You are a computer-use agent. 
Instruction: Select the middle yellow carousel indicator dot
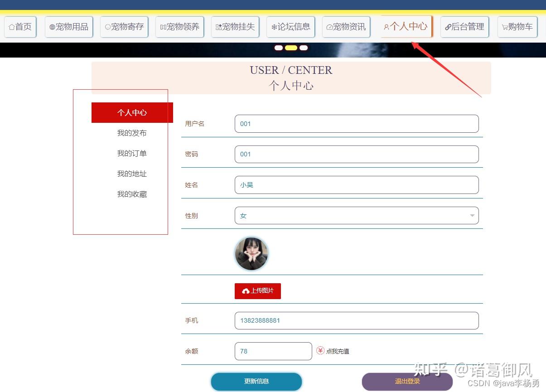tap(291, 48)
